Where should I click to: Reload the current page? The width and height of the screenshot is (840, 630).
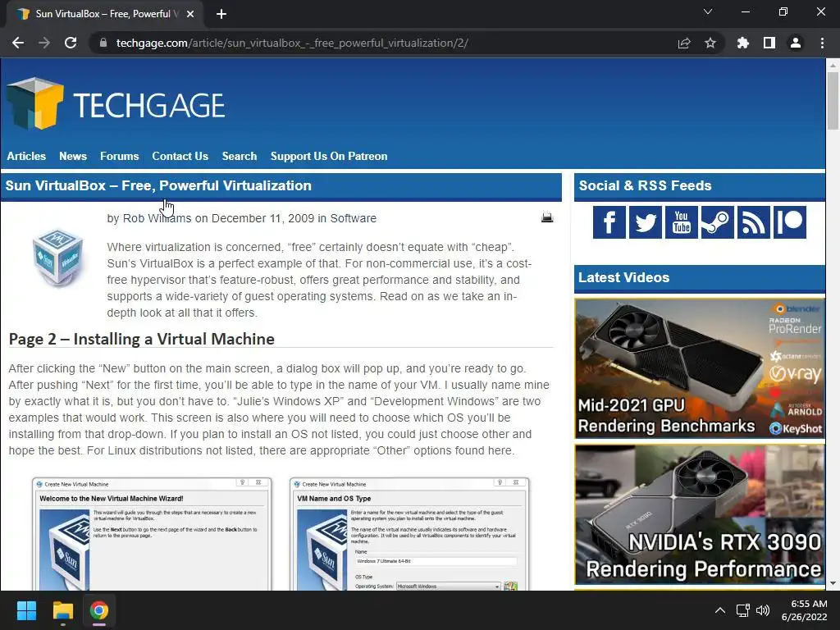click(71, 43)
